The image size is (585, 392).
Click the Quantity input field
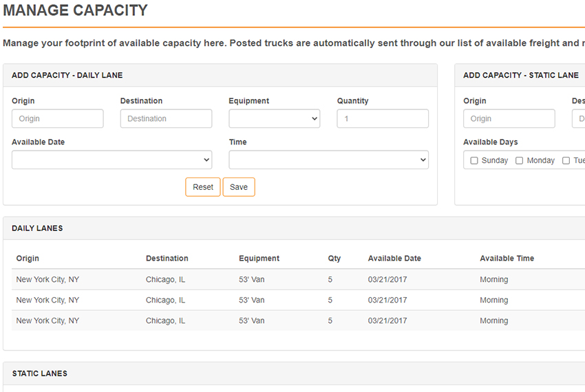click(383, 118)
